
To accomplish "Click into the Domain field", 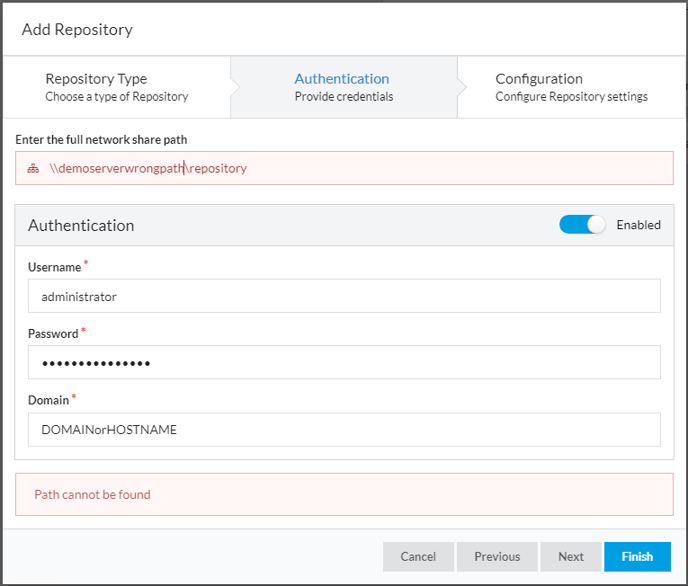I will tap(344, 429).
